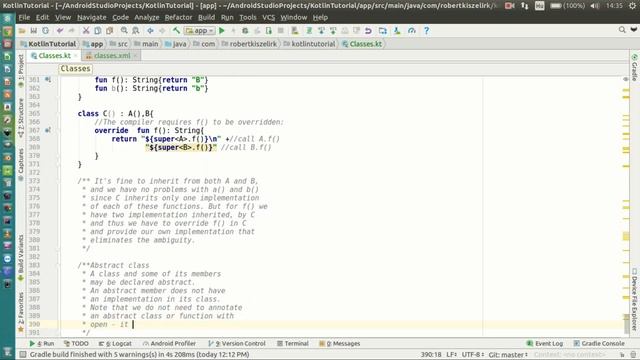Image resolution: width=640 pixels, height=360 pixels.
Task: Open the TODO tool window
Action: tap(76, 344)
